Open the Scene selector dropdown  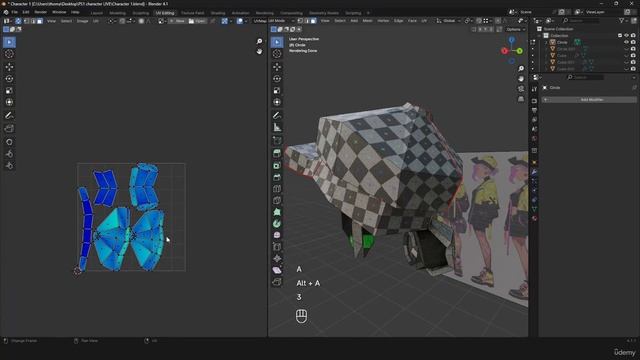click(x=512, y=12)
